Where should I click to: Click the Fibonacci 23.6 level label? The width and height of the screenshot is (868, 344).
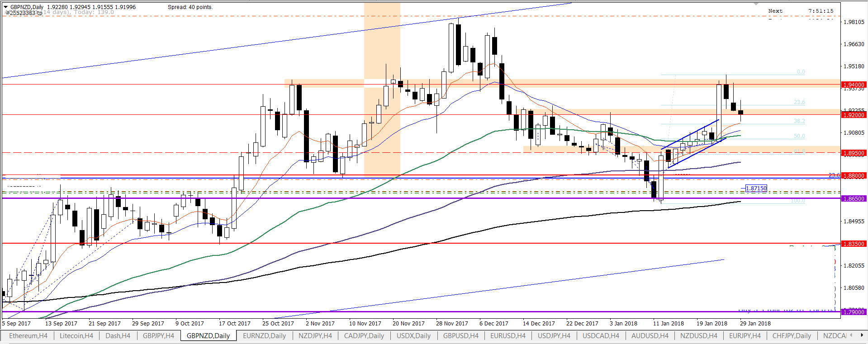pyautogui.click(x=799, y=102)
